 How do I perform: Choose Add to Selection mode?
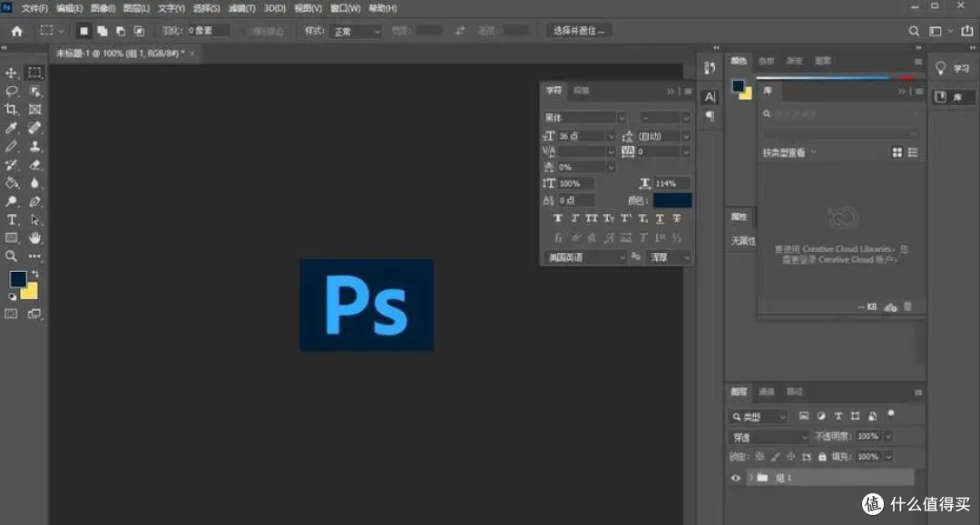click(102, 31)
